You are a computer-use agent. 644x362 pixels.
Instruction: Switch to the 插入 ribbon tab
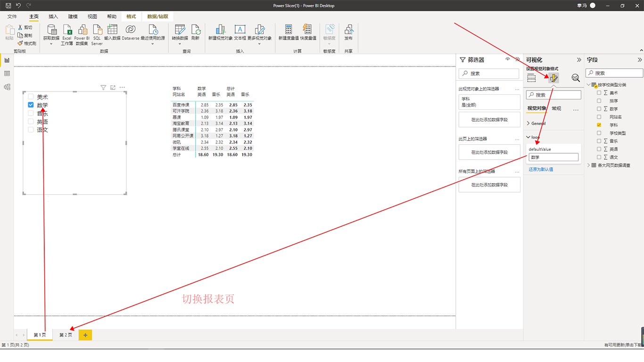pyautogui.click(x=53, y=16)
